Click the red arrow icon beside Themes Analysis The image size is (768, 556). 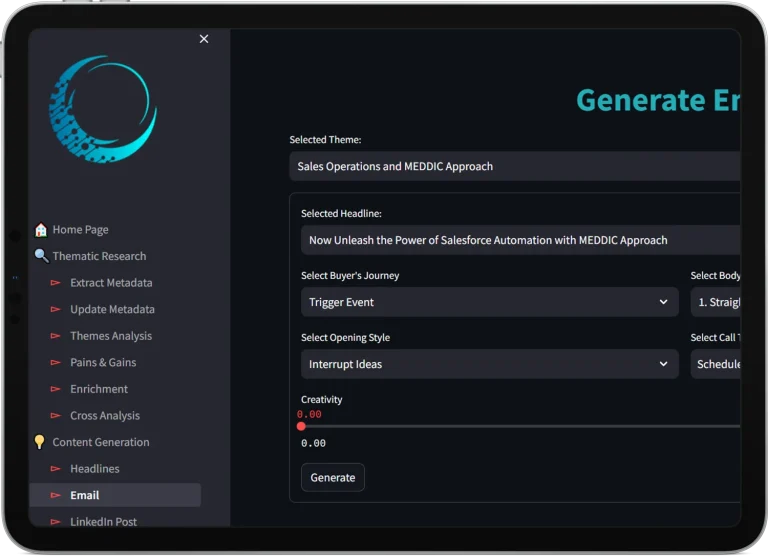[56, 336]
